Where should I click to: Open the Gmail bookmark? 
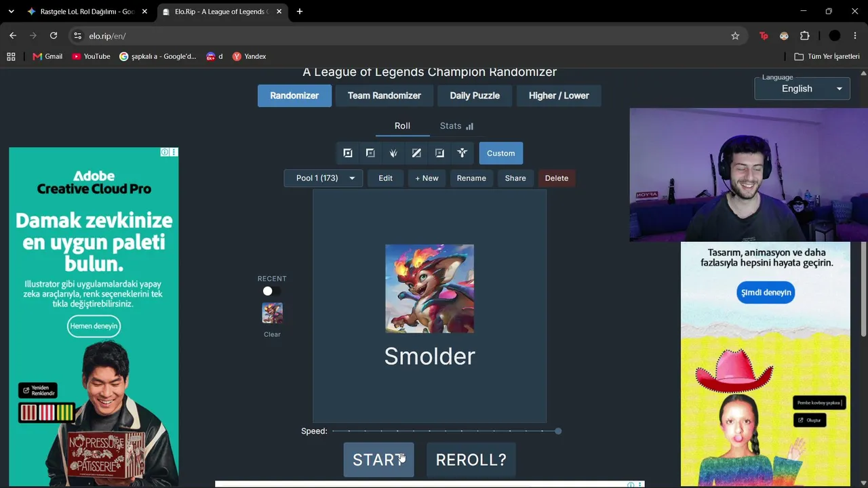47,56
